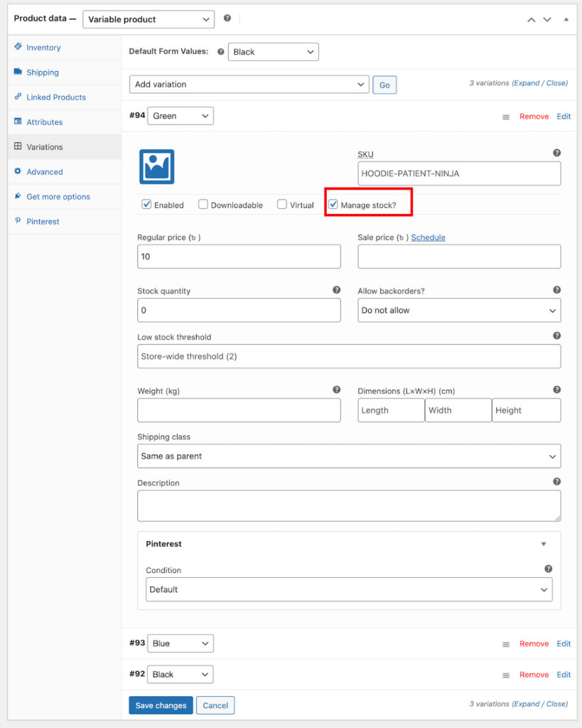This screenshot has width=582, height=728.
Task: Click the Linked Products chain icon
Action: click(x=18, y=96)
